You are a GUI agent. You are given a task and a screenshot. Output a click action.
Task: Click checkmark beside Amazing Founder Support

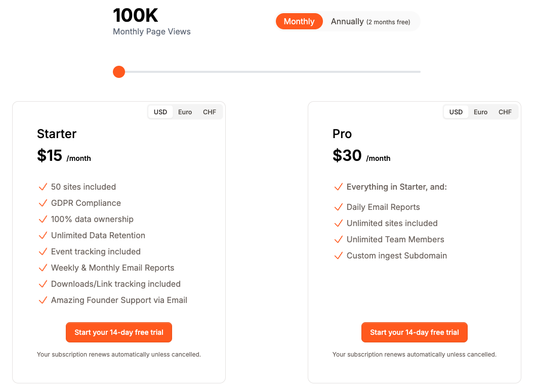[x=43, y=300]
